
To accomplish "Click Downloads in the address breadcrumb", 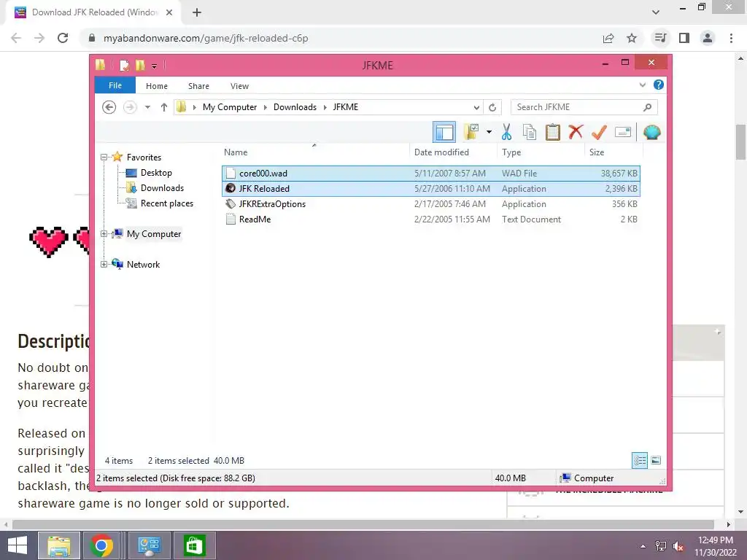I will click(x=295, y=107).
